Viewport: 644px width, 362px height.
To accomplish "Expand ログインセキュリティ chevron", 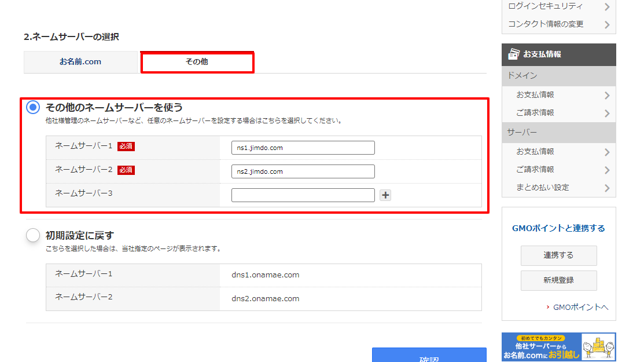I will [x=607, y=7].
